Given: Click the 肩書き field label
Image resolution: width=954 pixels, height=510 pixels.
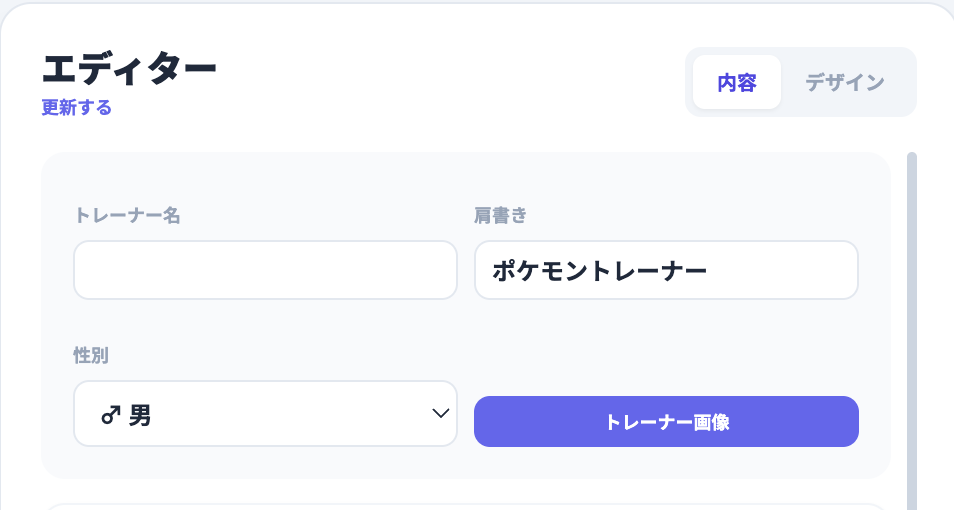Looking at the screenshot, I should (x=500, y=215).
